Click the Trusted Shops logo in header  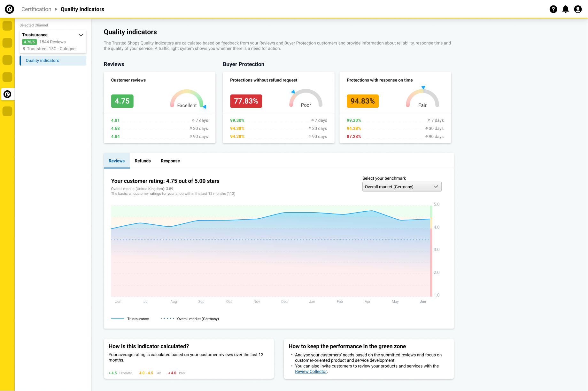(x=10, y=9)
